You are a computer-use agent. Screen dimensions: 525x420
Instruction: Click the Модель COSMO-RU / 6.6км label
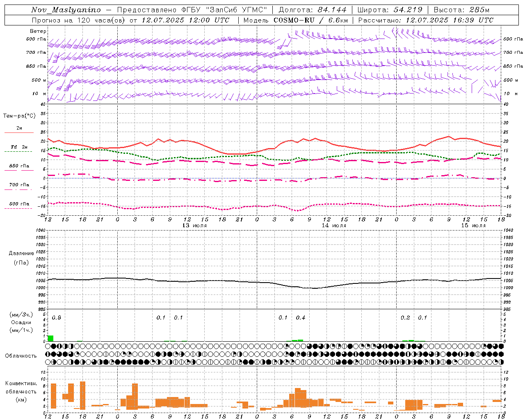click(296, 20)
